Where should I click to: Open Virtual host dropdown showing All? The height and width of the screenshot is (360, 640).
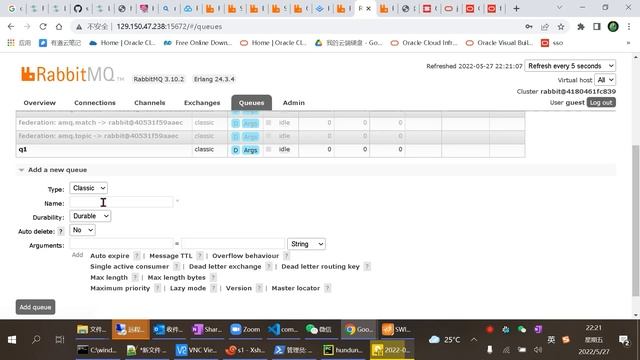coord(605,80)
